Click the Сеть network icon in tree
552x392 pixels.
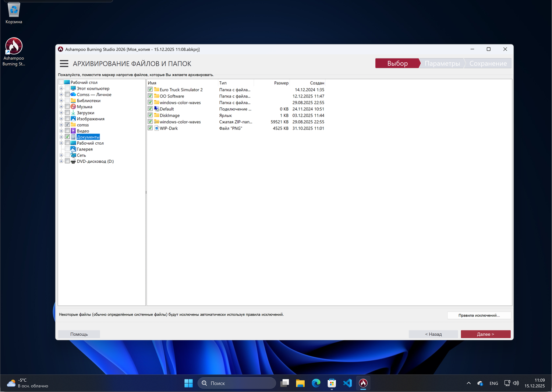(x=73, y=155)
